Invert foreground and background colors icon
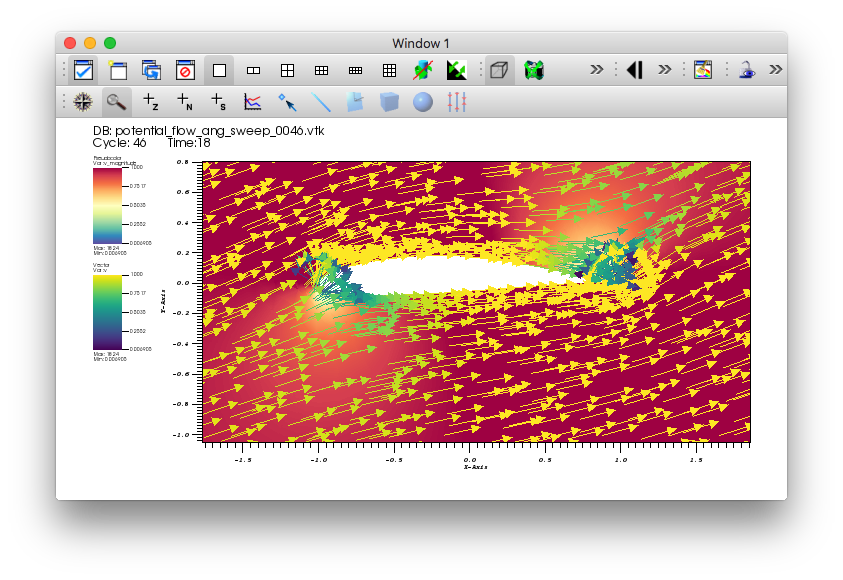This screenshot has width=843, height=580. [x=456, y=70]
